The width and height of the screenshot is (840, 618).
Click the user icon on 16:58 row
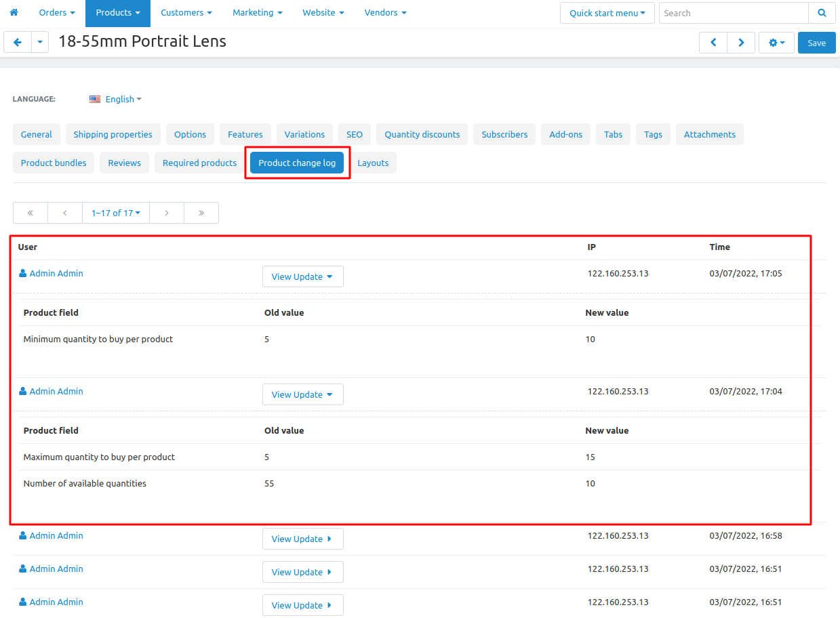[23, 535]
